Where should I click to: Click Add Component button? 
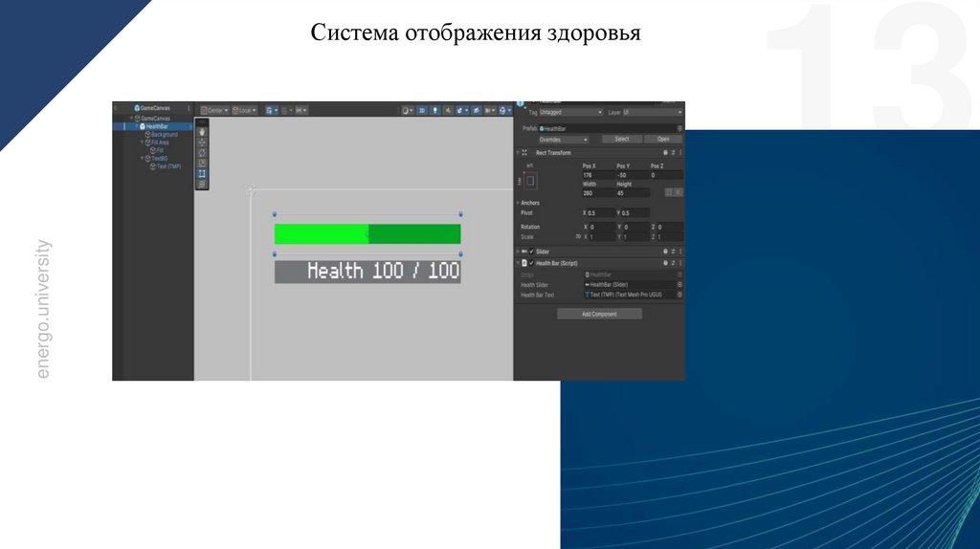point(599,314)
